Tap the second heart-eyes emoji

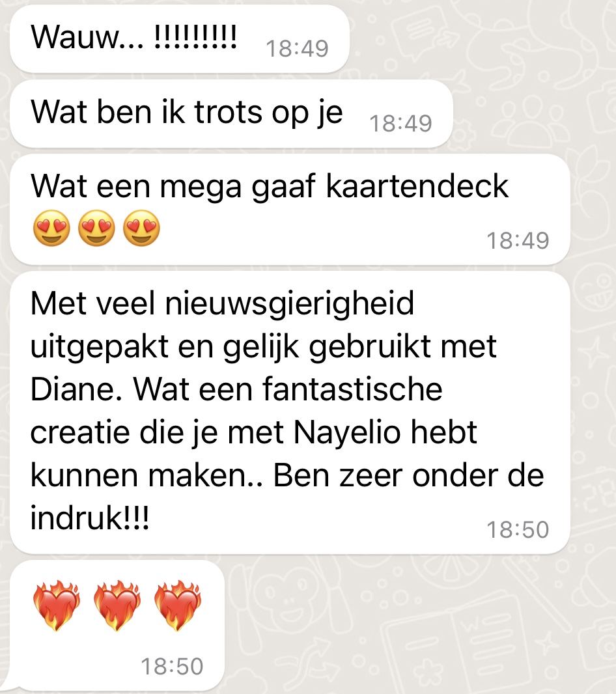click(96, 229)
